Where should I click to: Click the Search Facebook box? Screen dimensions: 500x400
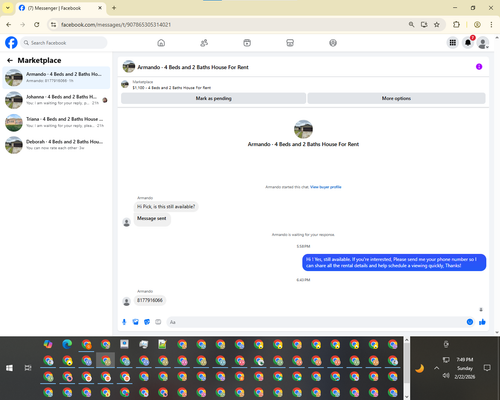point(64,43)
